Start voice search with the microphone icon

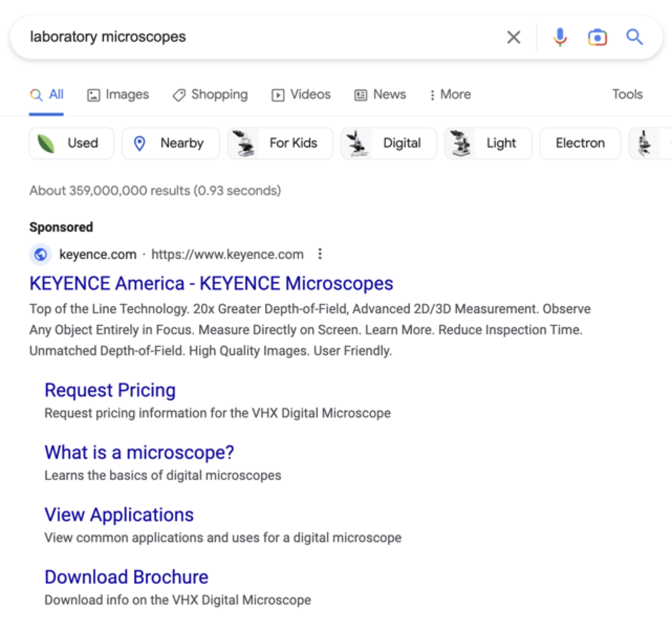[x=560, y=37]
